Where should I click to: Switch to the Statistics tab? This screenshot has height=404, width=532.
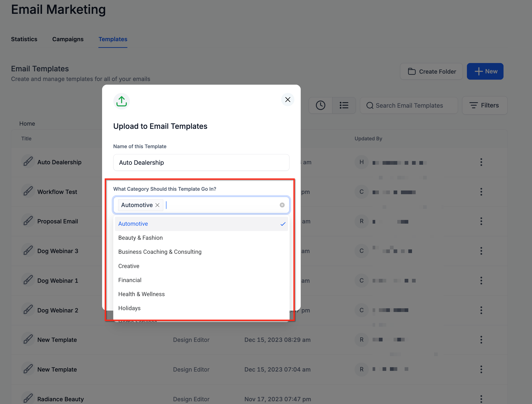[x=24, y=39]
